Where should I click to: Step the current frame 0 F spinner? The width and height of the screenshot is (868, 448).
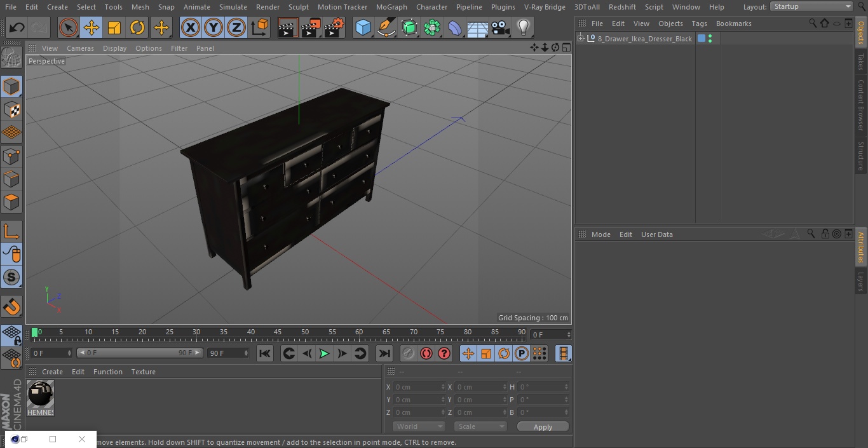pos(568,335)
